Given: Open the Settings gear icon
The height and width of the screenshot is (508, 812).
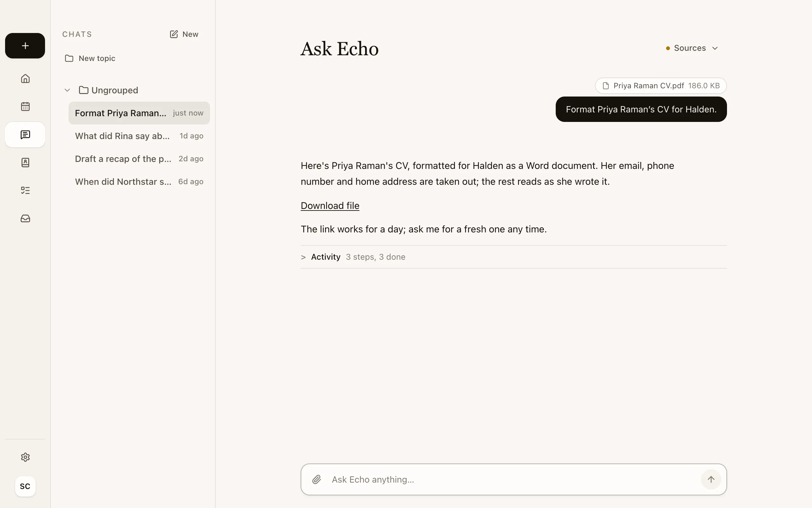Looking at the screenshot, I should (25, 457).
